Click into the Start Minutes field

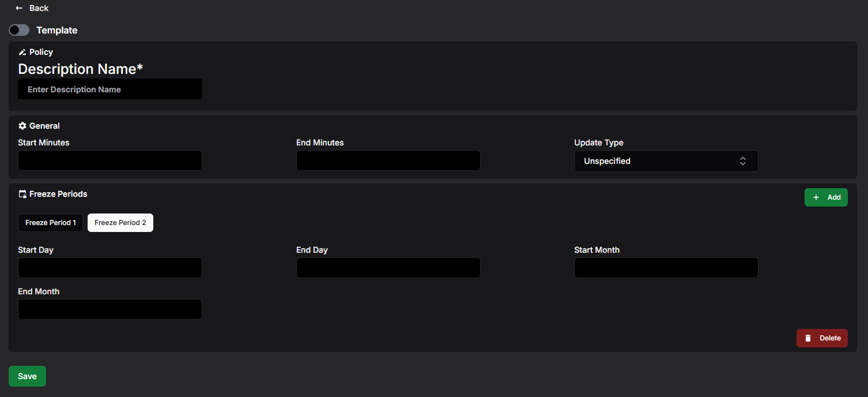tap(110, 160)
